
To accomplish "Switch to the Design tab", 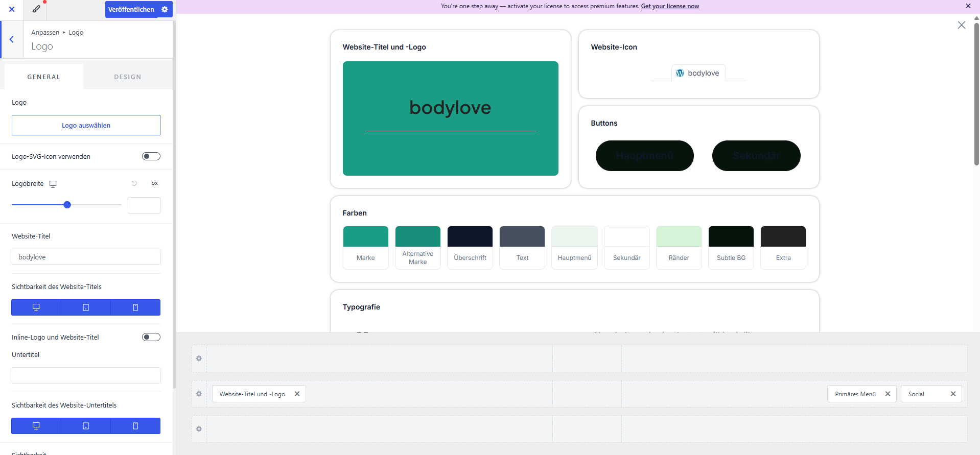I will (128, 77).
